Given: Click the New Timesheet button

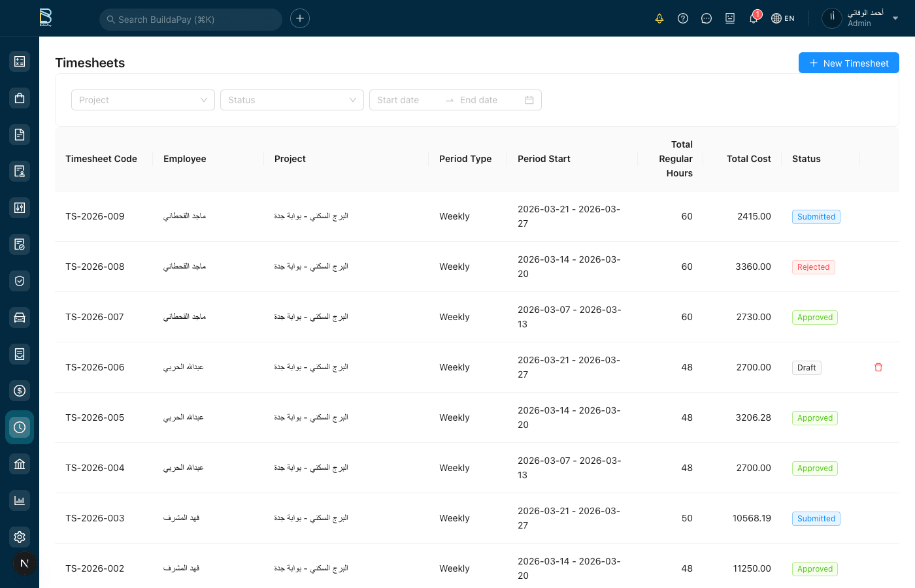Looking at the screenshot, I should tap(848, 63).
